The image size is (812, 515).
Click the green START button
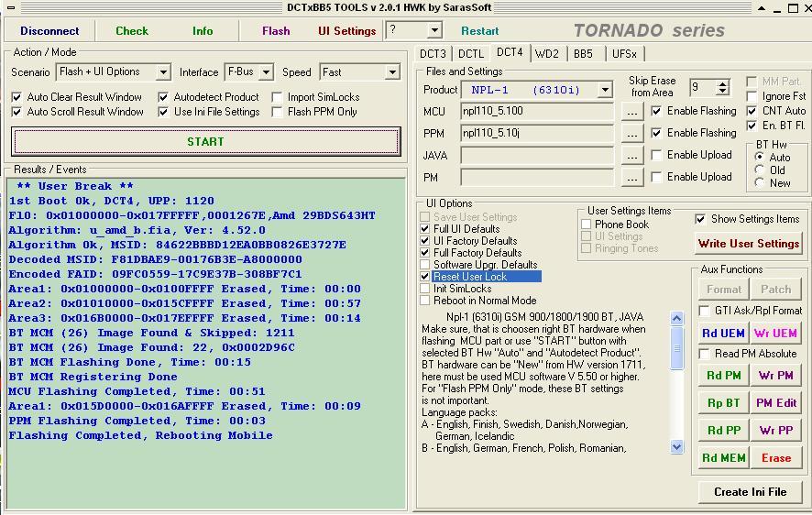(x=205, y=141)
